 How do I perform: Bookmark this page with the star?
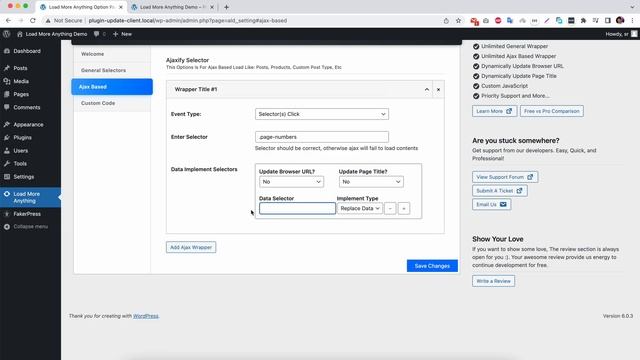tap(458, 20)
